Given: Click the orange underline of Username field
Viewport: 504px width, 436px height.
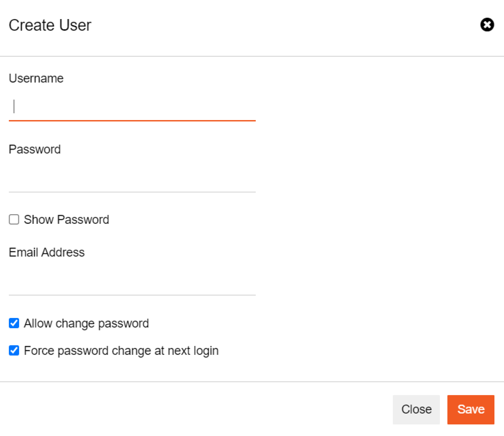Looking at the screenshot, I should click(132, 121).
